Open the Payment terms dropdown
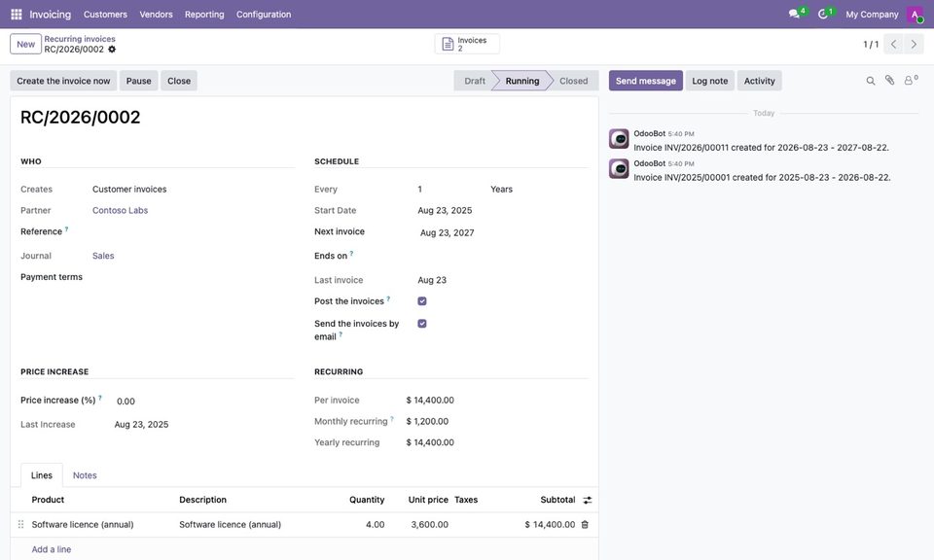Viewport: 934px width, 560px height. pyautogui.click(x=192, y=277)
